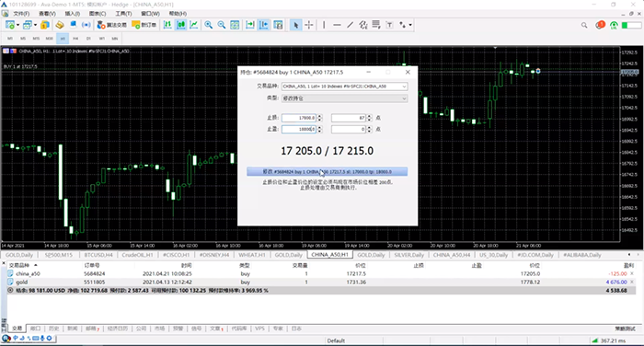644x346 pixels.
Task: Click the blue 修改 modify position button
Action: tap(327, 172)
